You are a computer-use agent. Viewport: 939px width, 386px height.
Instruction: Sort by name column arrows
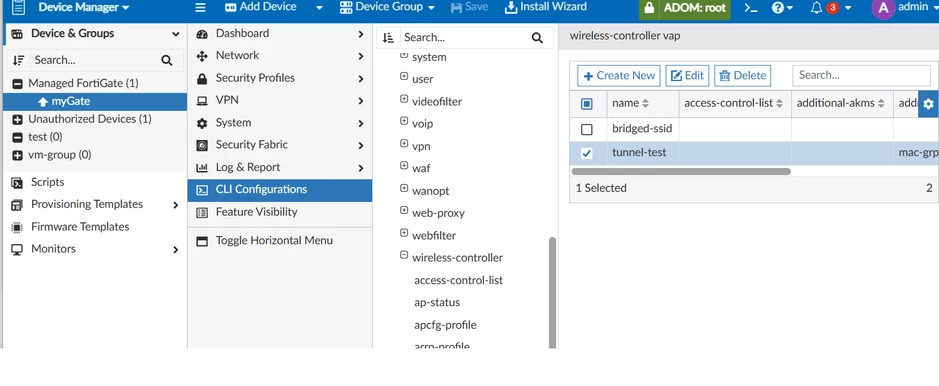(x=645, y=104)
